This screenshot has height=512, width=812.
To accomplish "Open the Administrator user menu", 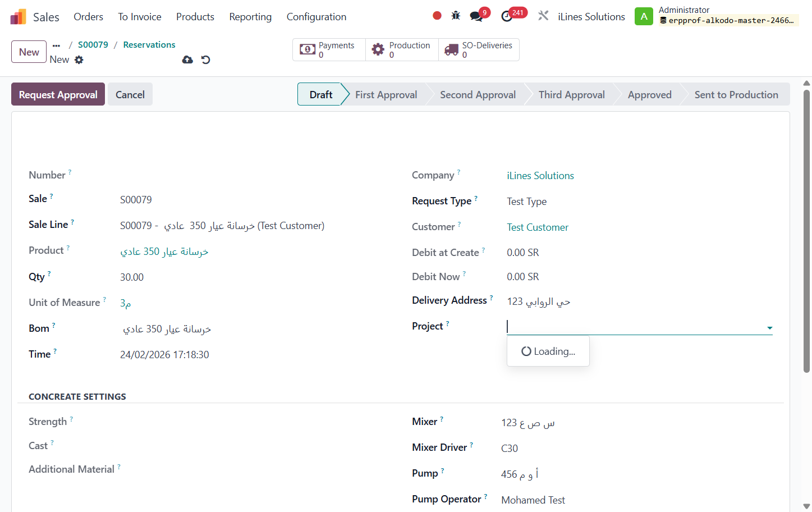I will click(728, 16).
